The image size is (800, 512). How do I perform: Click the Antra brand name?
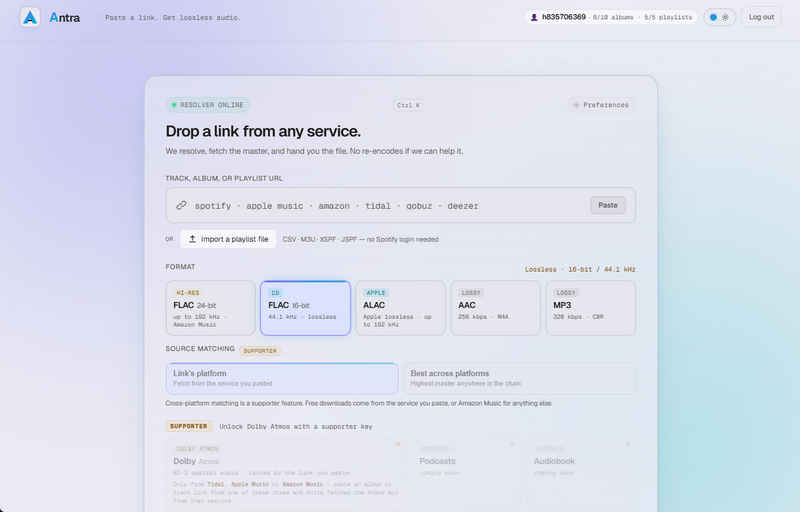coord(64,18)
